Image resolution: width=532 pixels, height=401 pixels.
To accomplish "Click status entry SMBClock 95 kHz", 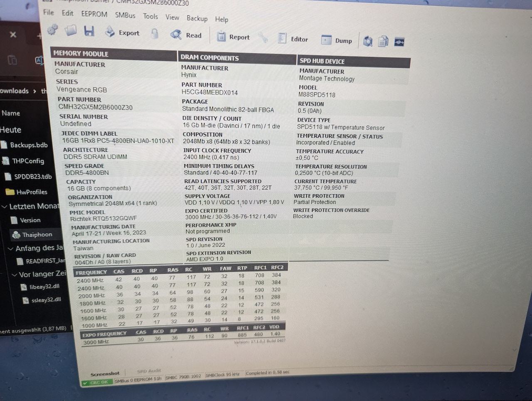I will tap(223, 374).
